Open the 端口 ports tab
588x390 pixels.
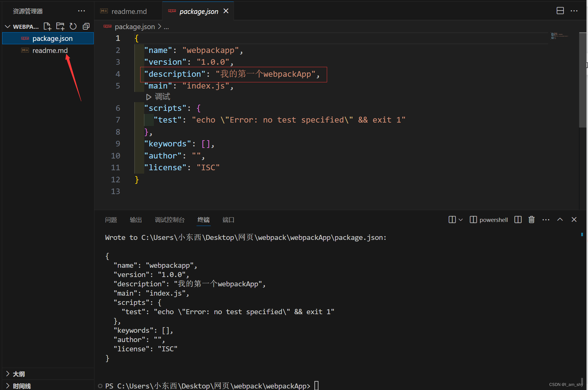(228, 220)
